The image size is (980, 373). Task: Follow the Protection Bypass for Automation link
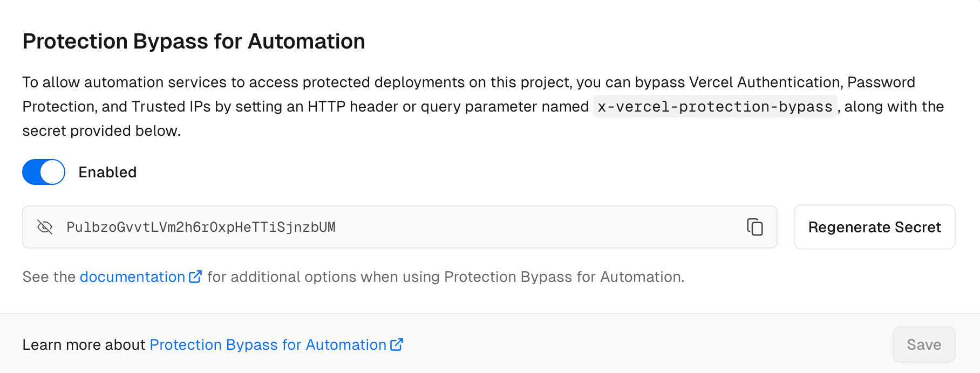[x=268, y=344]
